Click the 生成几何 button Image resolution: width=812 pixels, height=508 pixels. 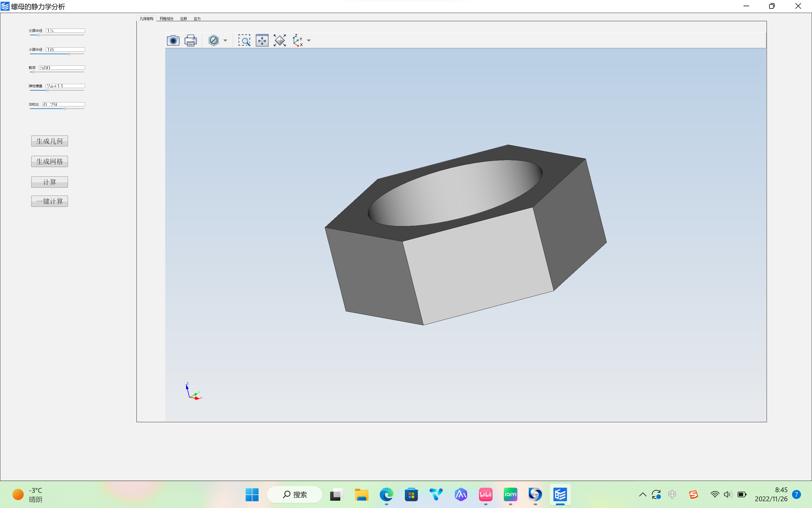click(50, 141)
